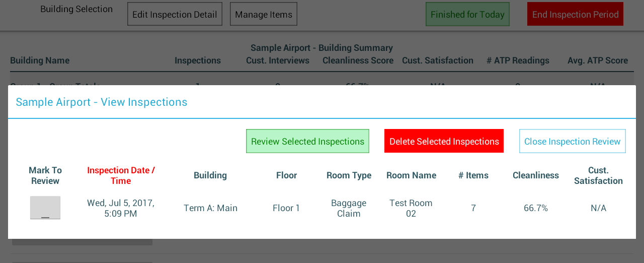Open Edit Inspection Detail
Image resolution: width=644 pixels, height=263 pixels.
(x=175, y=14)
